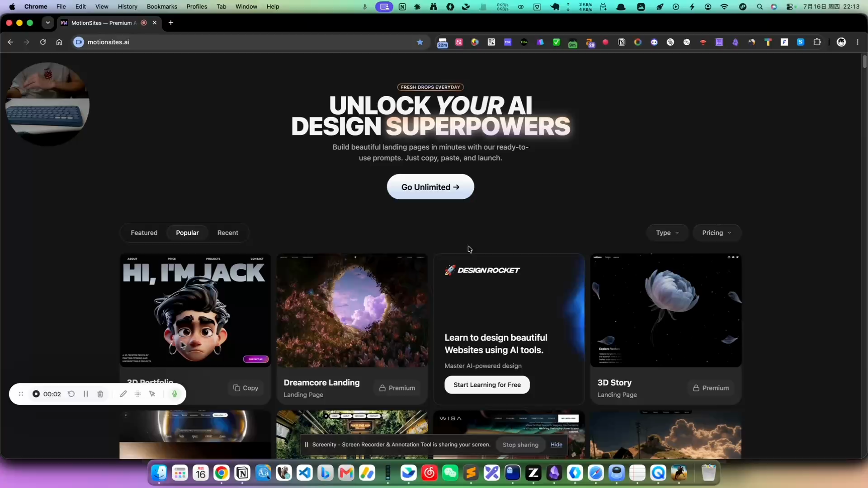Click the red record dot extension
This screenshot has width=868, height=488.
coord(605,42)
